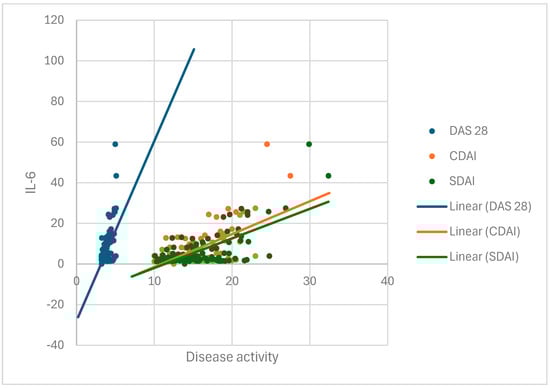This screenshot has width=550, height=388.
Task: Click the blue DAS 28 point near IL-6 43
Action: [116, 176]
